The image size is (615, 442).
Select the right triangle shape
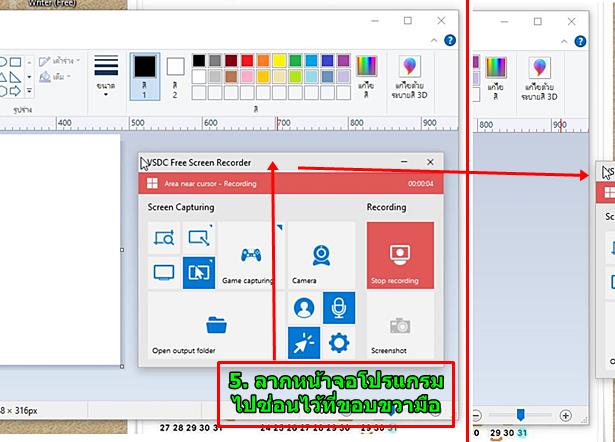click(15, 77)
